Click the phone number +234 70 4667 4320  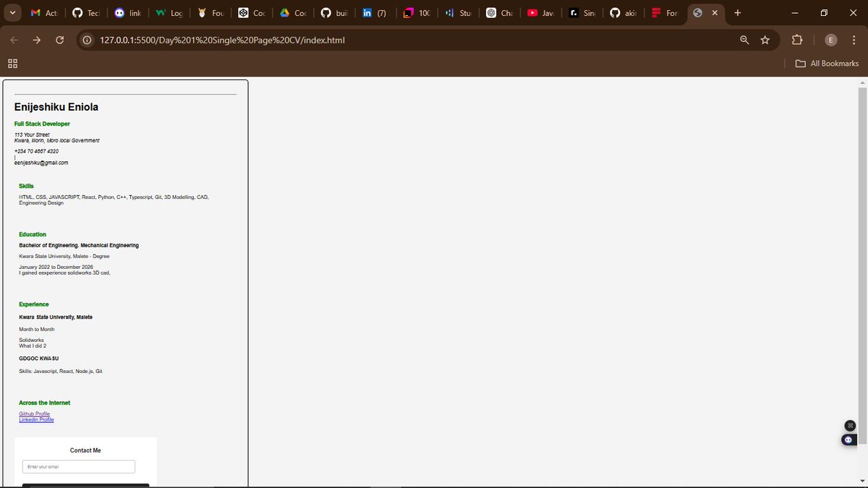click(x=36, y=151)
